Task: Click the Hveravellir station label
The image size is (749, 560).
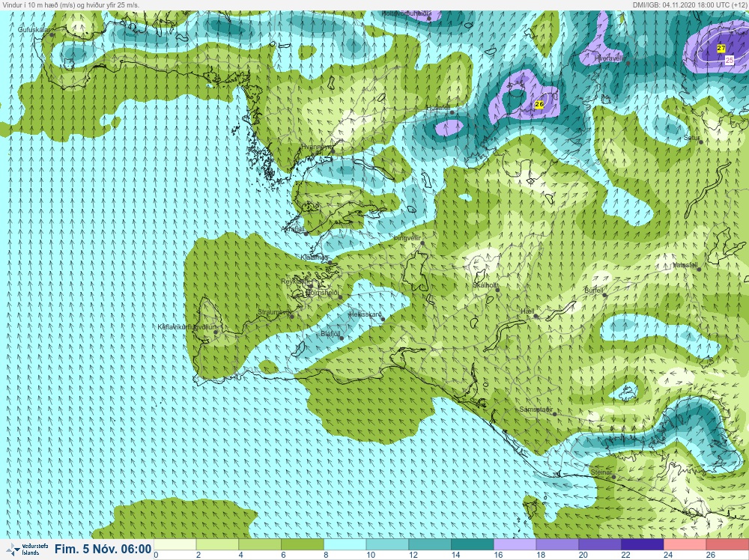Action: click(x=610, y=58)
